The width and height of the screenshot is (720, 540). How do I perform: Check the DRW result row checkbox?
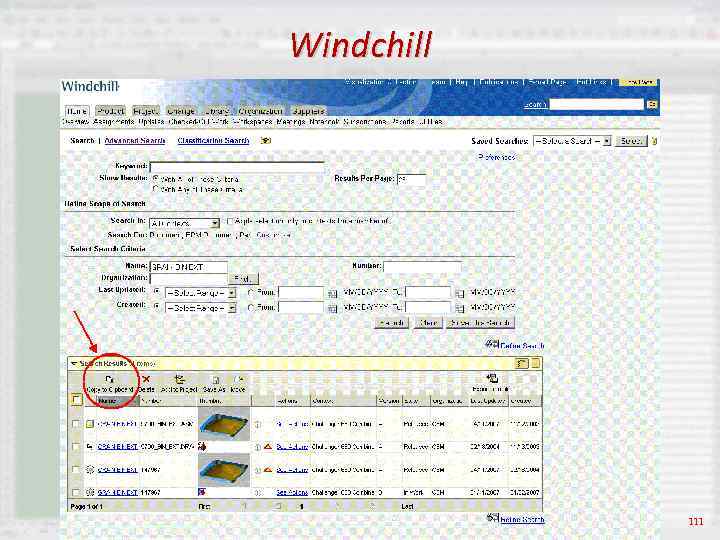[x=76, y=446]
